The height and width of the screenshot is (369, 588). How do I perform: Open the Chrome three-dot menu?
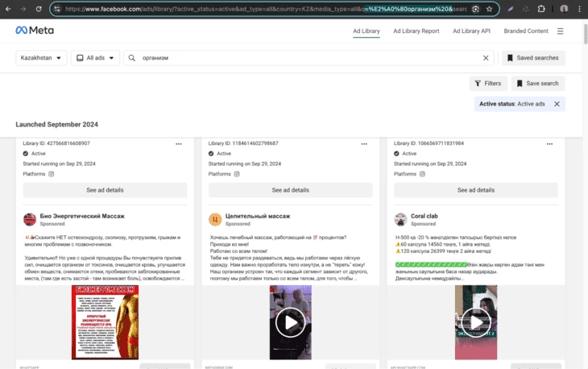(579, 9)
